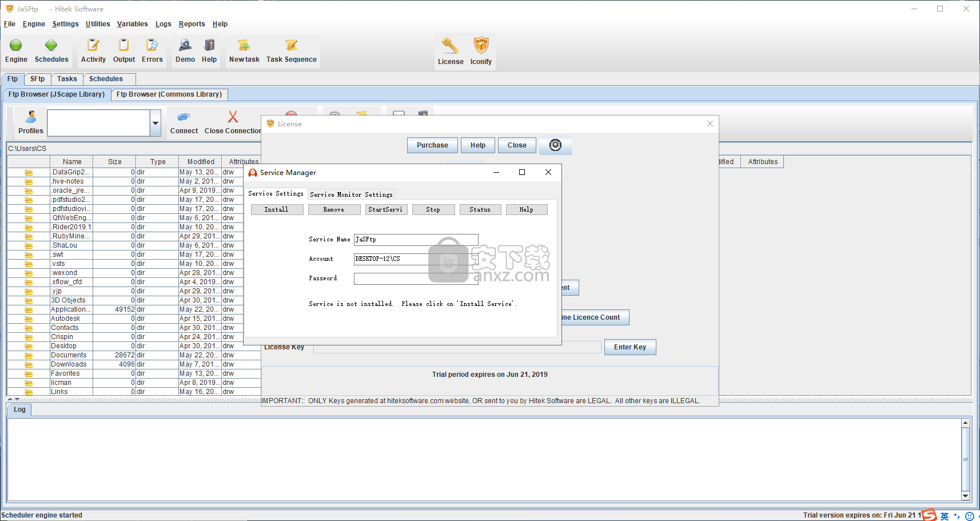Select the Documents folder row

pos(134,355)
